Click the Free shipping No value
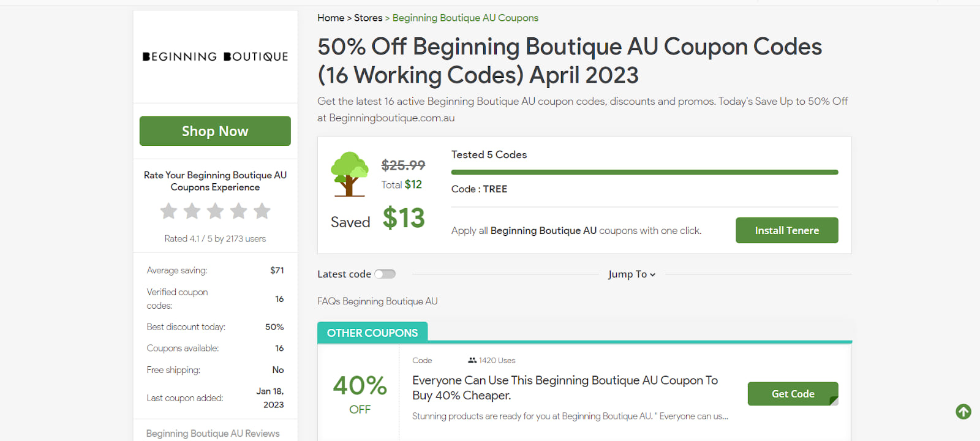This screenshot has width=980, height=441. (x=278, y=369)
